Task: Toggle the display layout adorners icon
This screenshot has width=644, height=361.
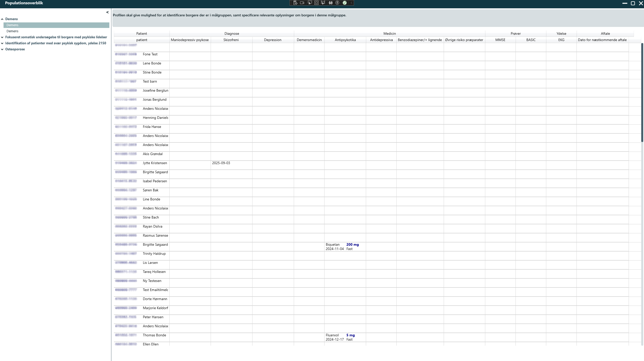Action: 316,3
